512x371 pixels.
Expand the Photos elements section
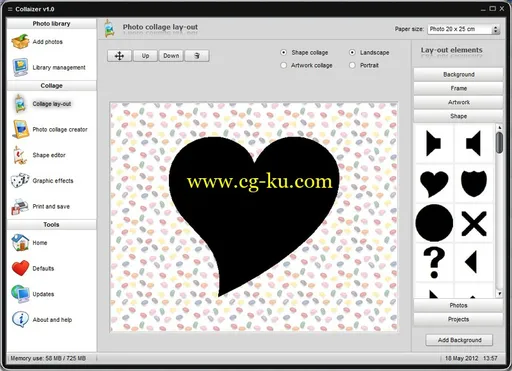point(458,305)
